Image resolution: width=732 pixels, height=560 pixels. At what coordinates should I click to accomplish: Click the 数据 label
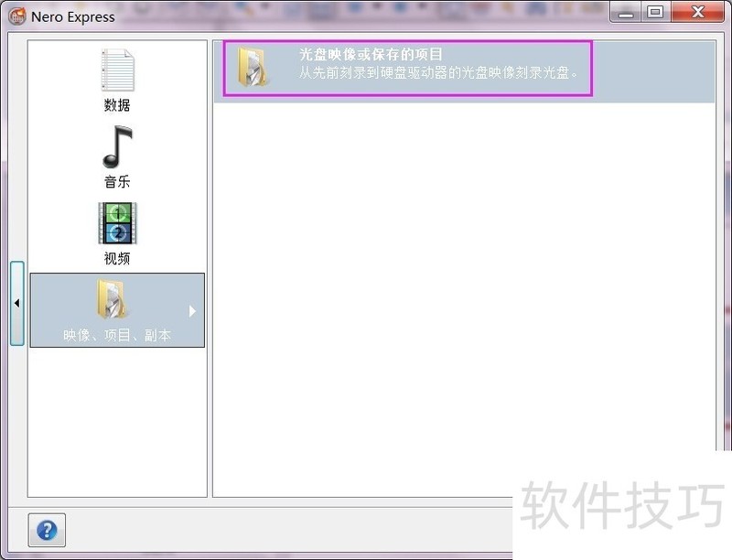pyautogui.click(x=117, y=105)
